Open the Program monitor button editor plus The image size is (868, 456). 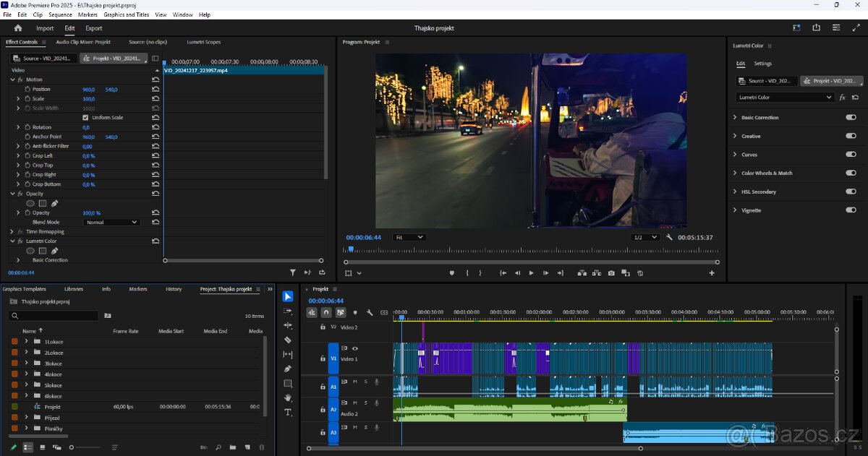(x=712, y=273)
